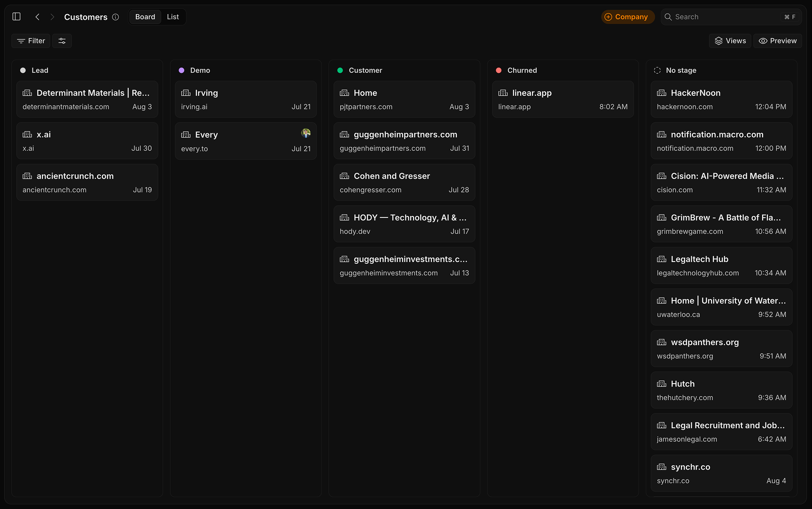Open the Filter button

tap(31, 41)
